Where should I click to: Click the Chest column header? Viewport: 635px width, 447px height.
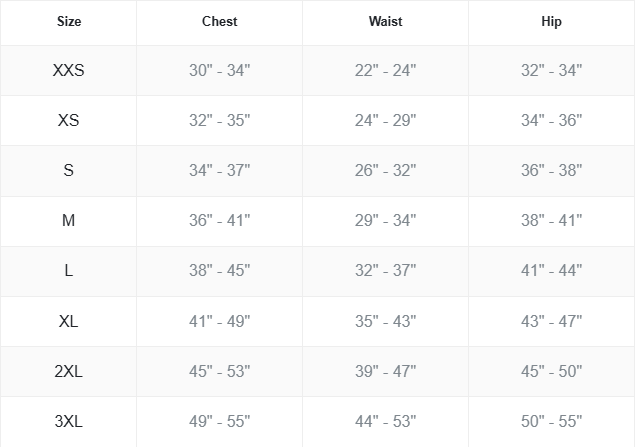(219, 21)
